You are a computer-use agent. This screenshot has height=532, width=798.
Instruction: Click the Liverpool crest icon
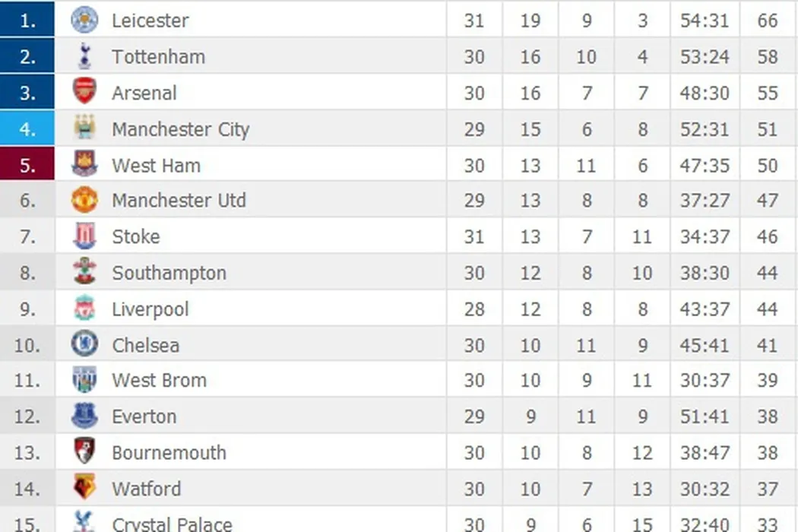coord(84,309)
